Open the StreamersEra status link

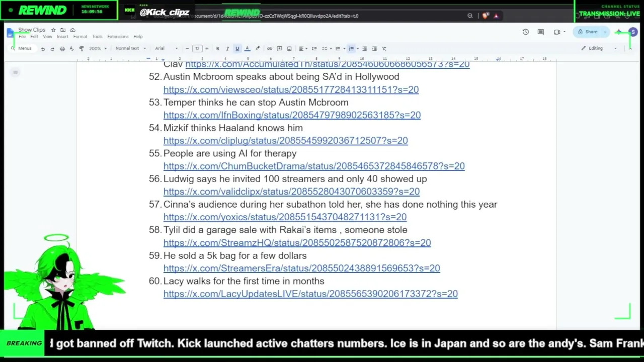(x=302, y=268)
